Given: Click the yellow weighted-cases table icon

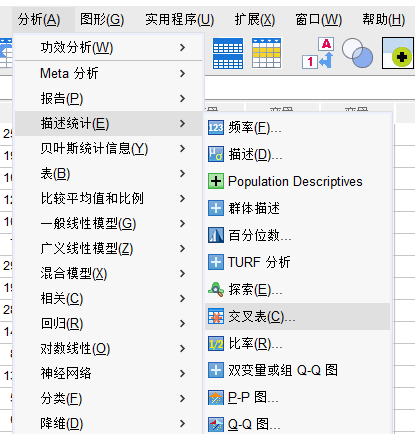Looking at the screenshot, I should pos(267,53).
